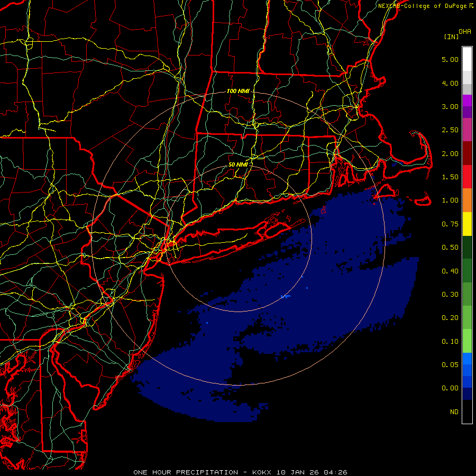This screenshot has height=476, width=476.
Task: Click the ONE HOUR PRECIPITATION KOKX caption
Action: click(x=240, y=472)
